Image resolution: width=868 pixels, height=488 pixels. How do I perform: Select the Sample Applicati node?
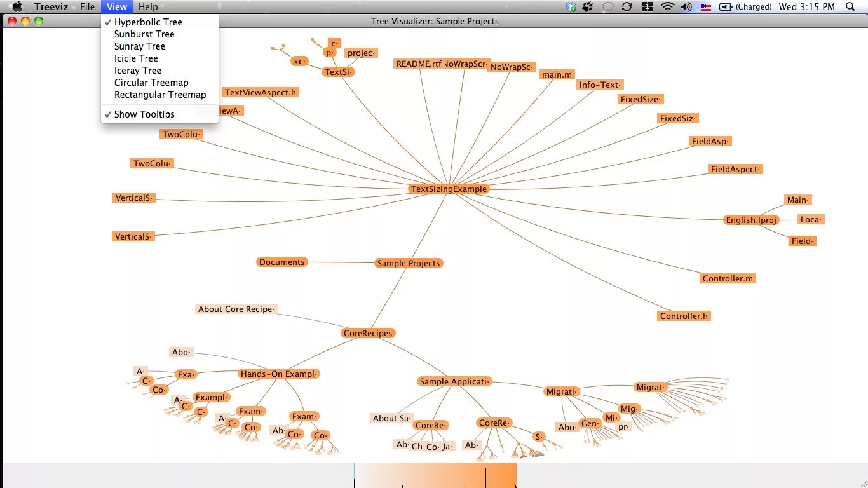[x=454, y=382]
